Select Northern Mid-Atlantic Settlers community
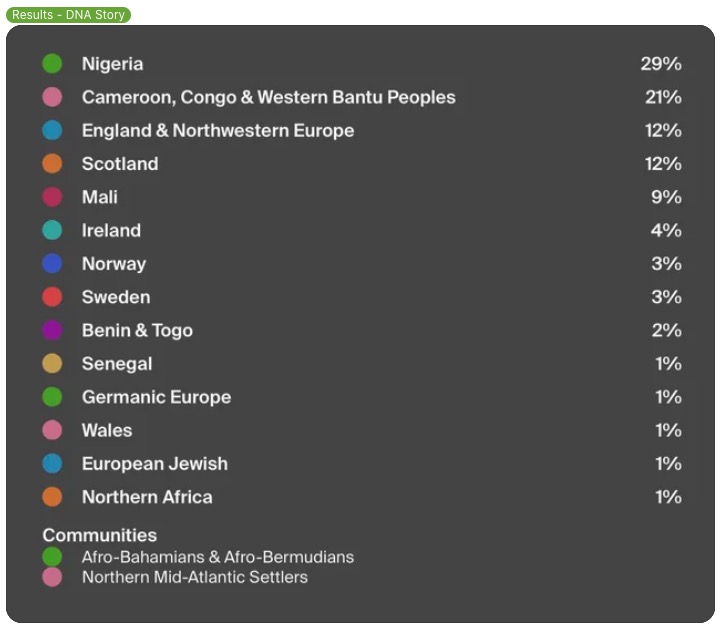 (x=195, y=577)
